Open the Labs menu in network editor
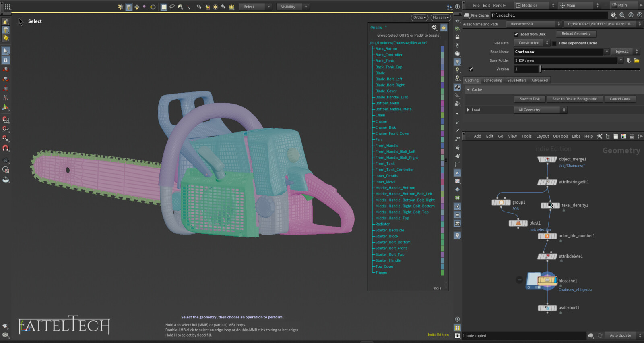 click(x=576, y=136)
